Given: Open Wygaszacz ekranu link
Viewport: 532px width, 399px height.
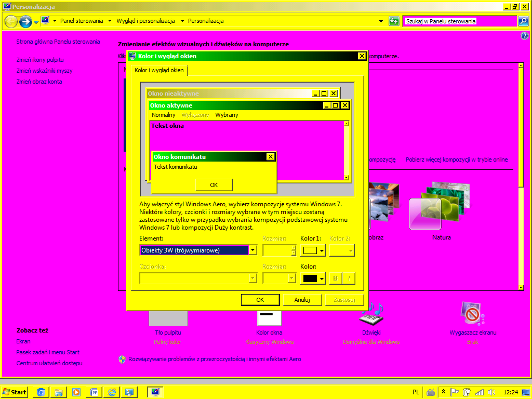Looking at the screenshot, I should [x=473, y=332].
